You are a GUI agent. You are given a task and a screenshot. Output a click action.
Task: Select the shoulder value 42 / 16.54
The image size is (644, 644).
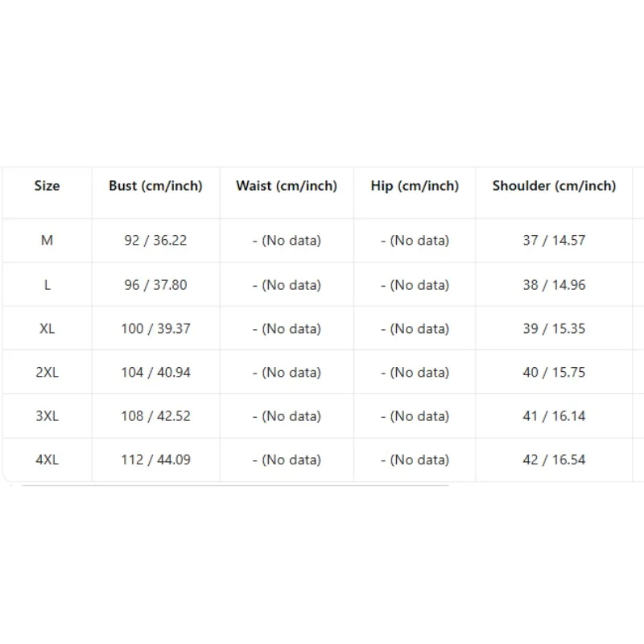tap(554, 460)
